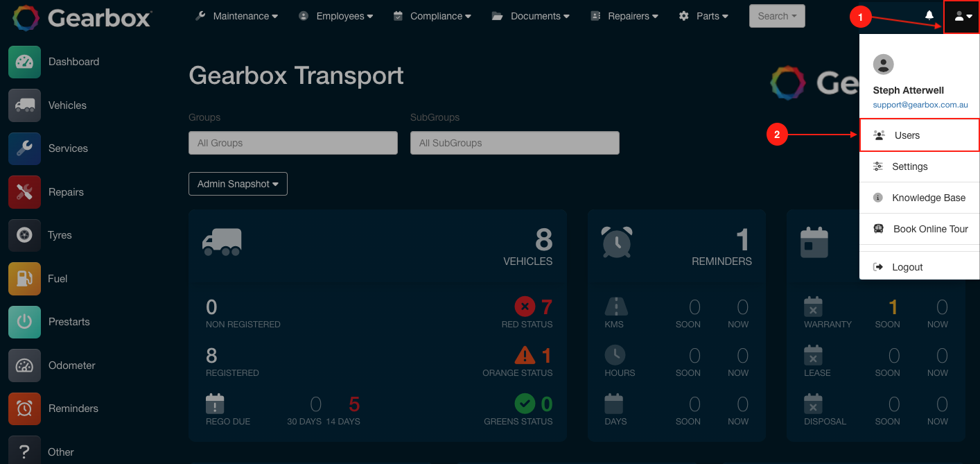Open Settings from the account menu
The width and height of the screenshot is (980, 464).
click(919, 166)
